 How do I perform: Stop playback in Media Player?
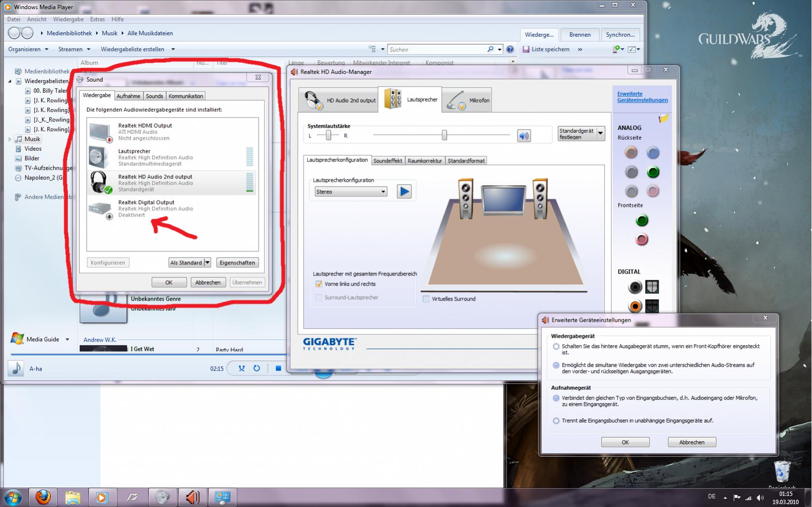(x=278, y=368)
